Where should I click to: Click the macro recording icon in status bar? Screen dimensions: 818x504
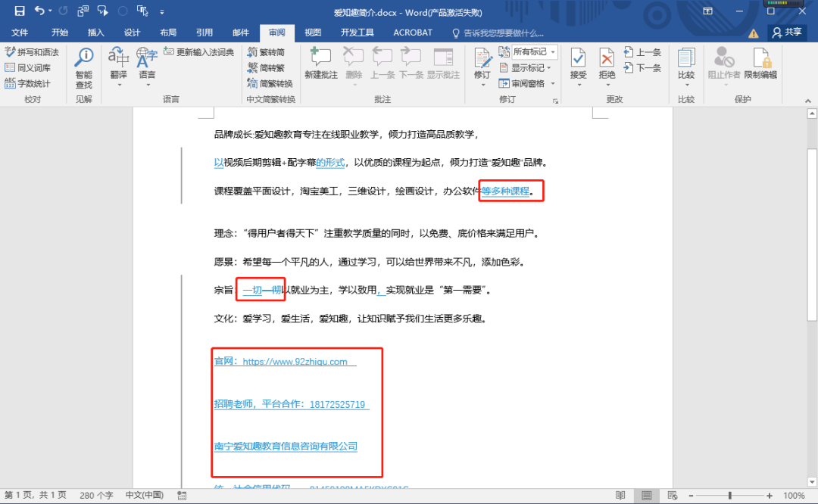pos(182,495)
